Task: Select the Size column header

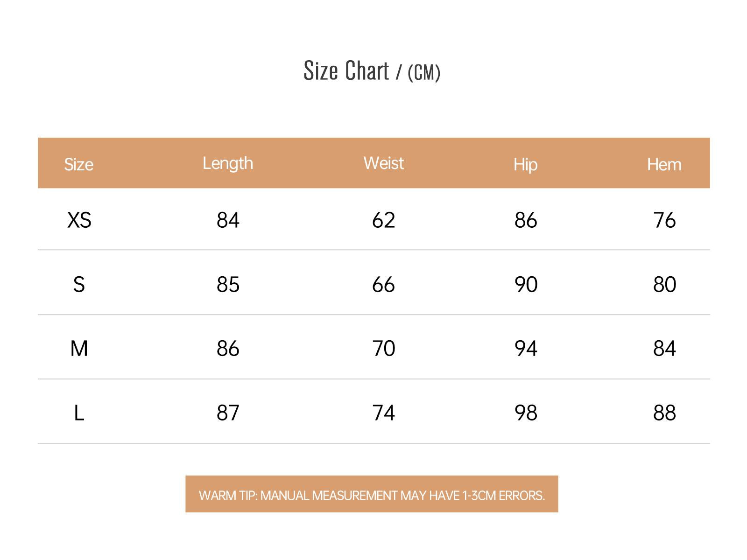Action: (x=78, y=164)
